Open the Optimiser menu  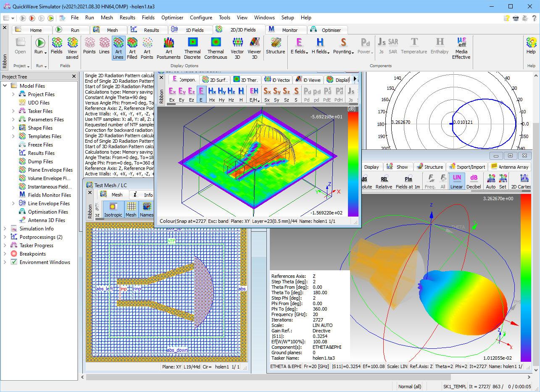click(172, 18)
